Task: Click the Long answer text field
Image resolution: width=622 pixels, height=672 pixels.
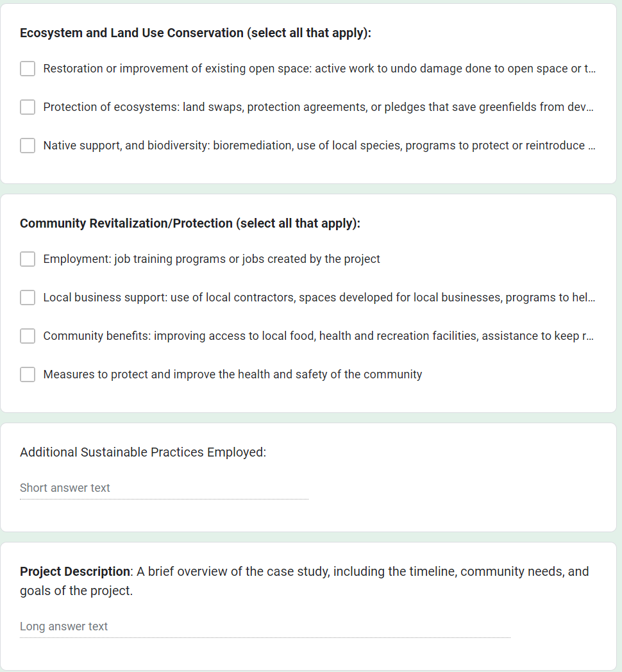Action: pyautogui.click(x=265, y=626)
